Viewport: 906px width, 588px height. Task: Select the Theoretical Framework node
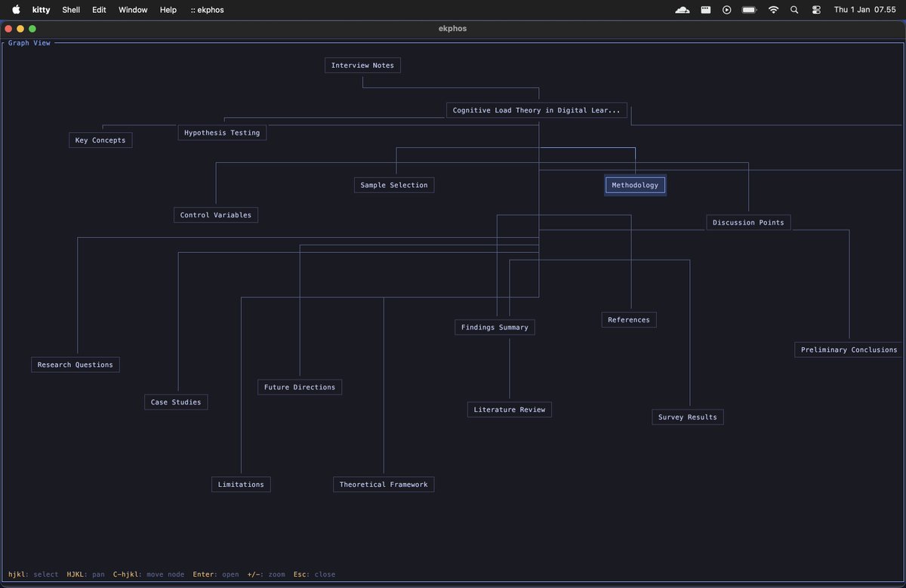point(384,484)
